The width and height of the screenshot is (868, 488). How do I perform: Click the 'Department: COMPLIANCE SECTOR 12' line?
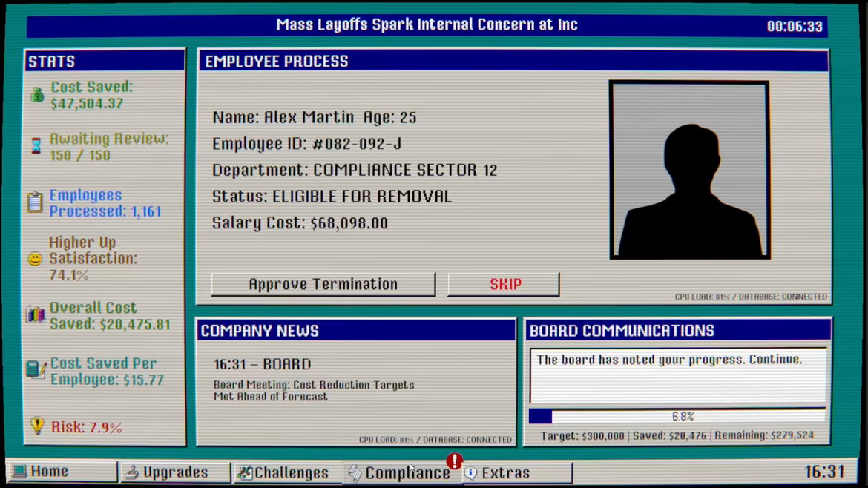pyautogui.click(x=355, y=170)
